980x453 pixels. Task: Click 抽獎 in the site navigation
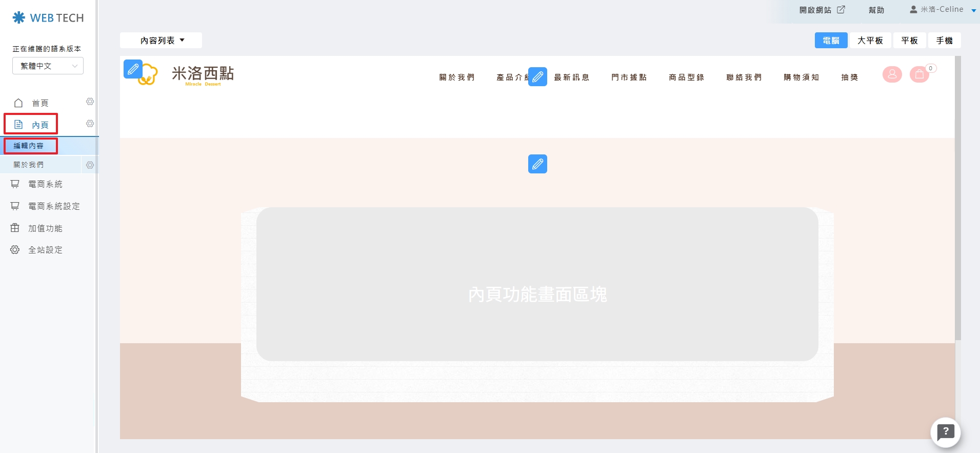[850, 77]
